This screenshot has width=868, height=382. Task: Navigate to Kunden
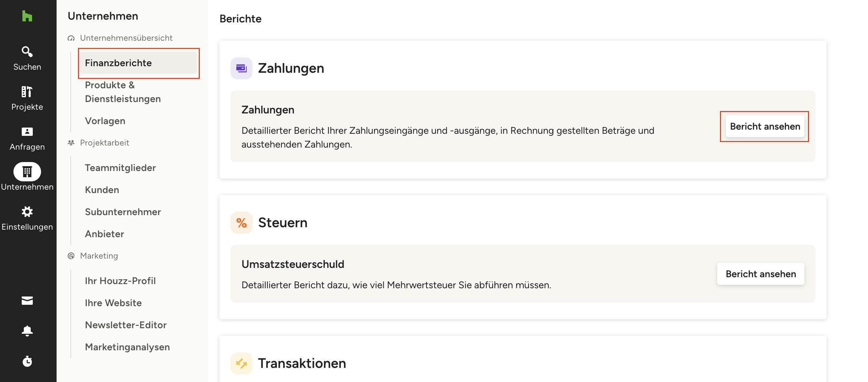102,190
